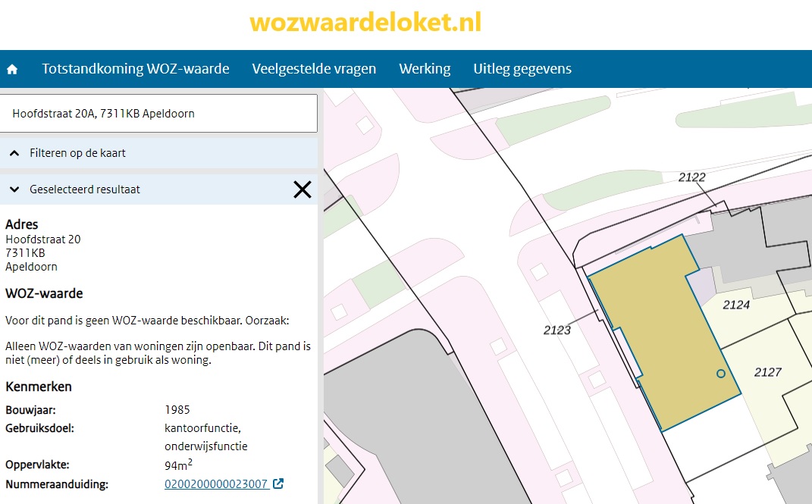Follow the Nummeraanduiding link 0200200000023007
Screen dimensions: 812x504
pyautogui.click(x=216, y=483)
